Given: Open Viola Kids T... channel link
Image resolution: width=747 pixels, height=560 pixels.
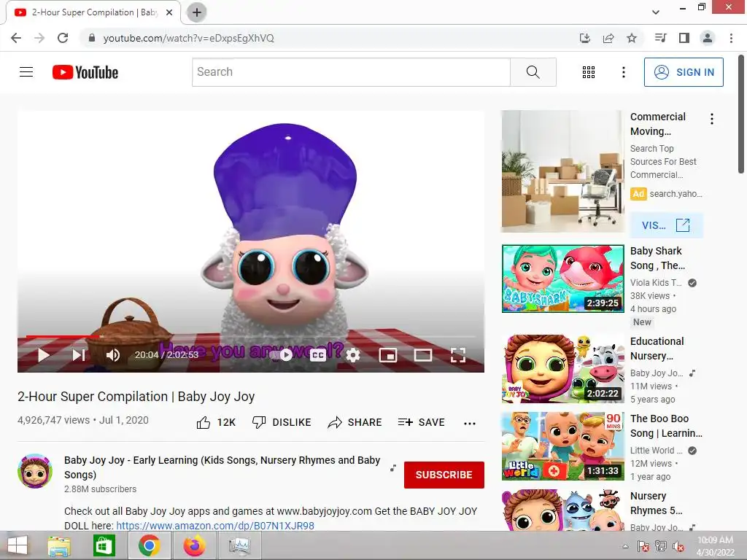Looking at the screenshot, I should (656, 283).
